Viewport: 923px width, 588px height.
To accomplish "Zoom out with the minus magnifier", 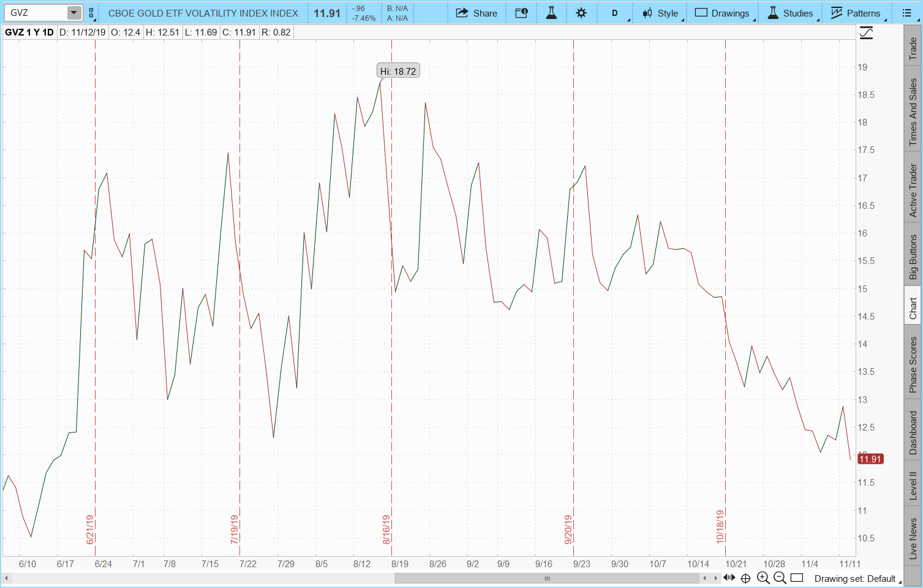I will [780, 578].
